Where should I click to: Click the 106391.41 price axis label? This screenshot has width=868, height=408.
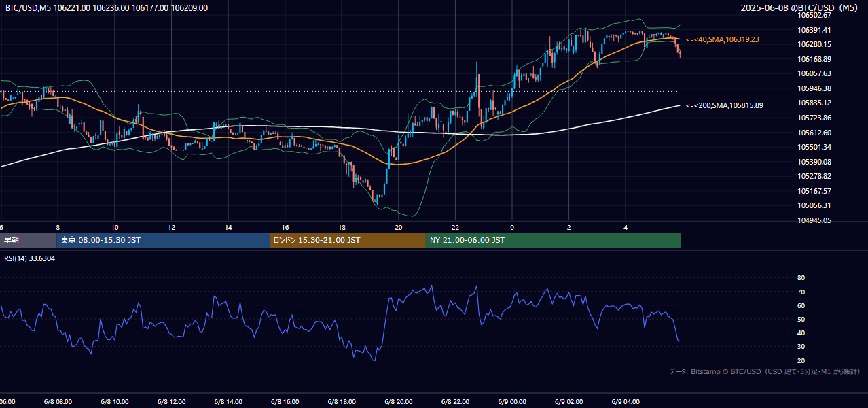(815, 30)
